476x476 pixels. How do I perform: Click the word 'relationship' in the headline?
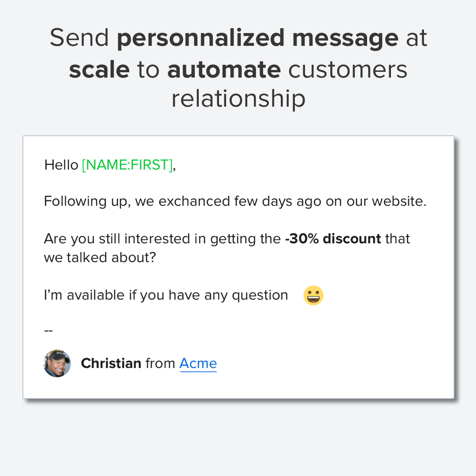[x=238, y=99]
